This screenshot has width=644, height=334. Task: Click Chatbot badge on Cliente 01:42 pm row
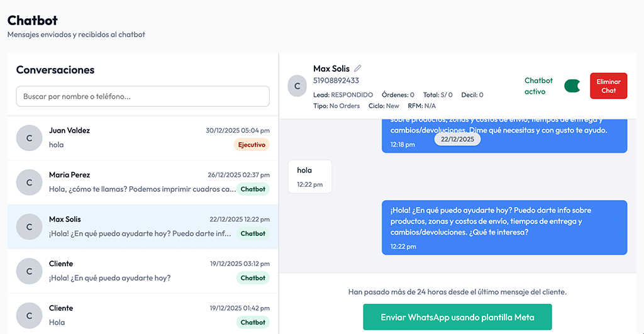[x=253, y=322]
